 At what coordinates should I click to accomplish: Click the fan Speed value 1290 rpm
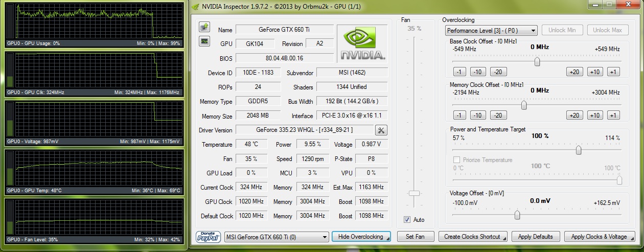[x=312, y=158]
